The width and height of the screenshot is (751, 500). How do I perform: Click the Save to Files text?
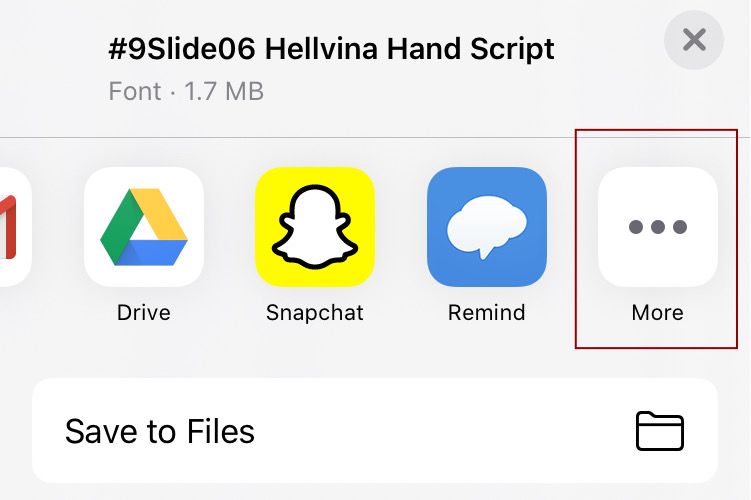(159, 431)
